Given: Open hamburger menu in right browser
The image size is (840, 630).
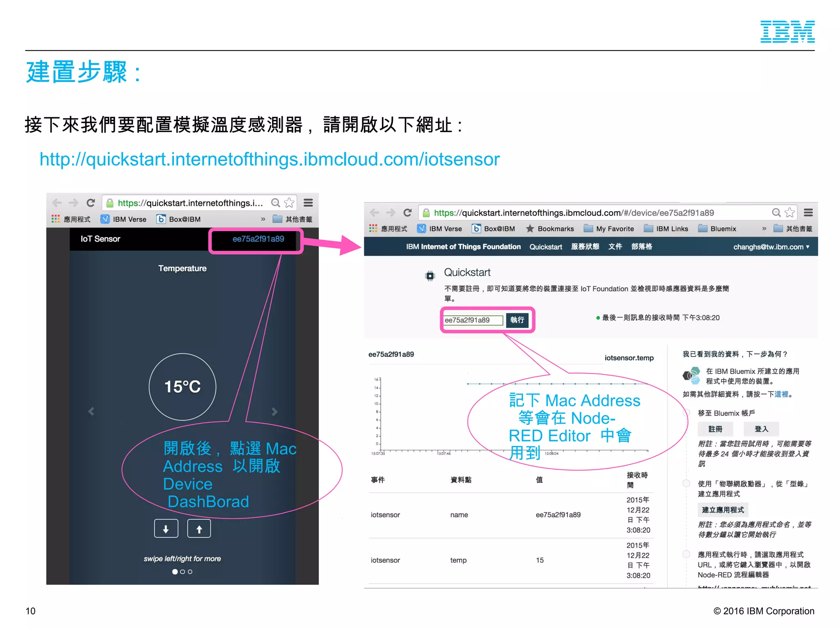Looking at the screenshot, I should pos(808,212).
